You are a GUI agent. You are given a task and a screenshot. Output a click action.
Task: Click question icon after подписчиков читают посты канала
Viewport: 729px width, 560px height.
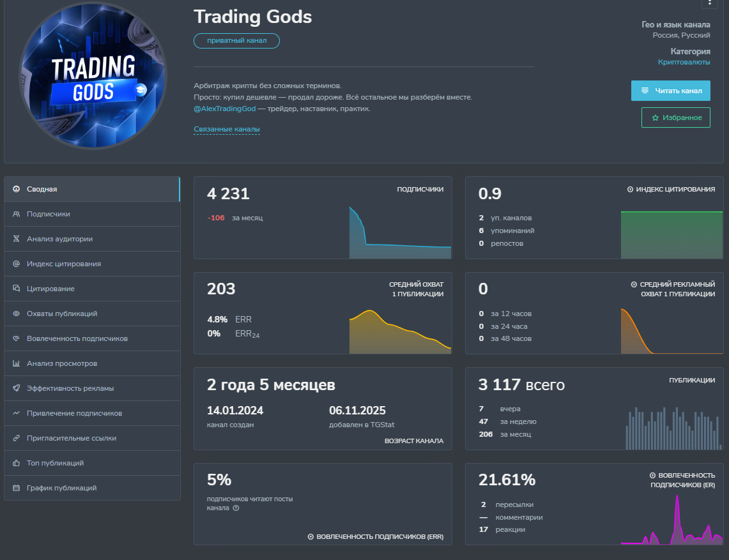coord(236,508)
